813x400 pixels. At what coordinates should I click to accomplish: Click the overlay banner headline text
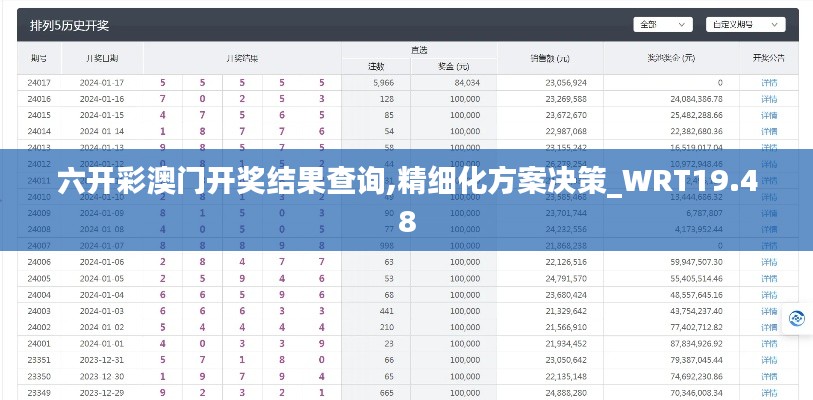tap(406, 198)
